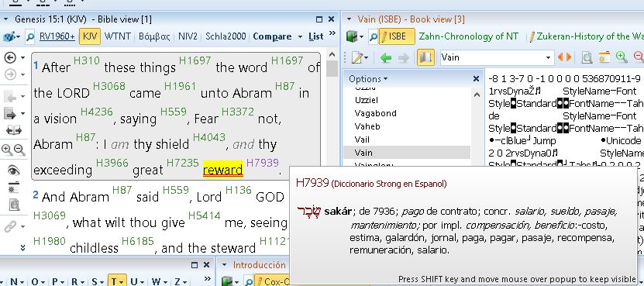Toggle the topics tree panel book icon
Image resolution: width=644 pixels, height=286 pixels.
click(425, 58)
